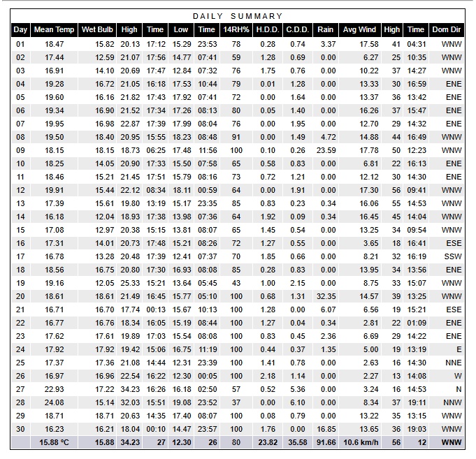
Task: Select dominant direction NNE on day 25
Action: (454, 363)
